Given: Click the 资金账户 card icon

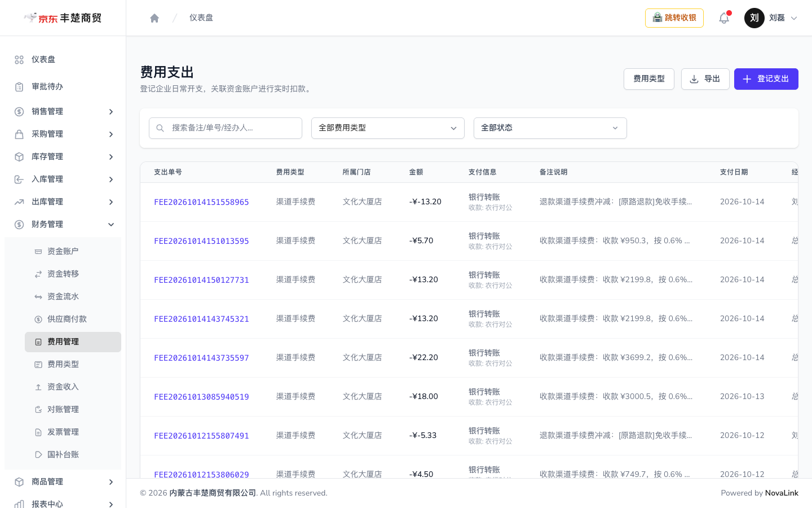Looking at the screenshot, I should pyautogui.click(x=38, y=252).
